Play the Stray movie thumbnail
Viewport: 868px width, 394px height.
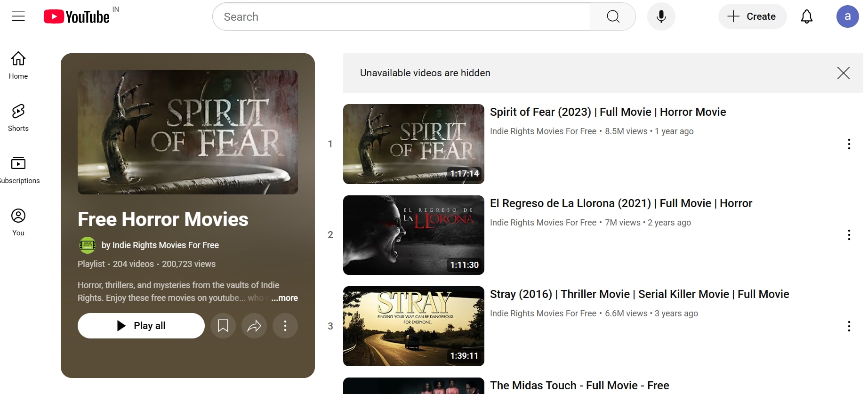(414, 326)
